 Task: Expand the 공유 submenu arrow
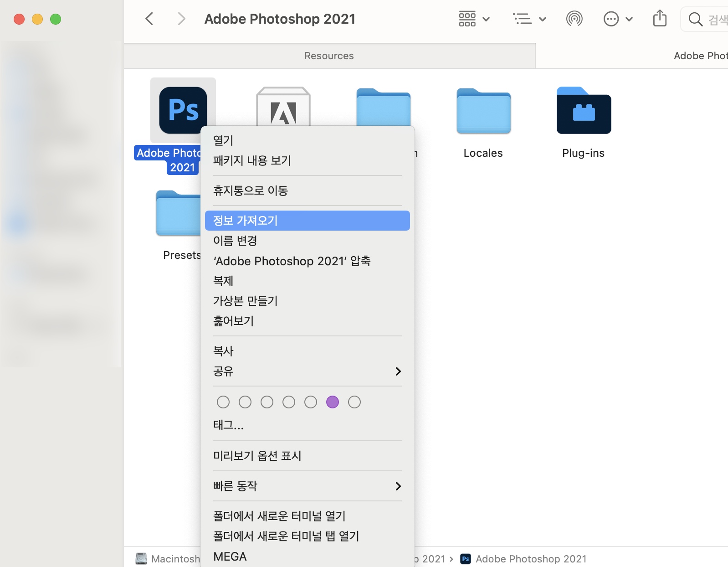(398, 371)
